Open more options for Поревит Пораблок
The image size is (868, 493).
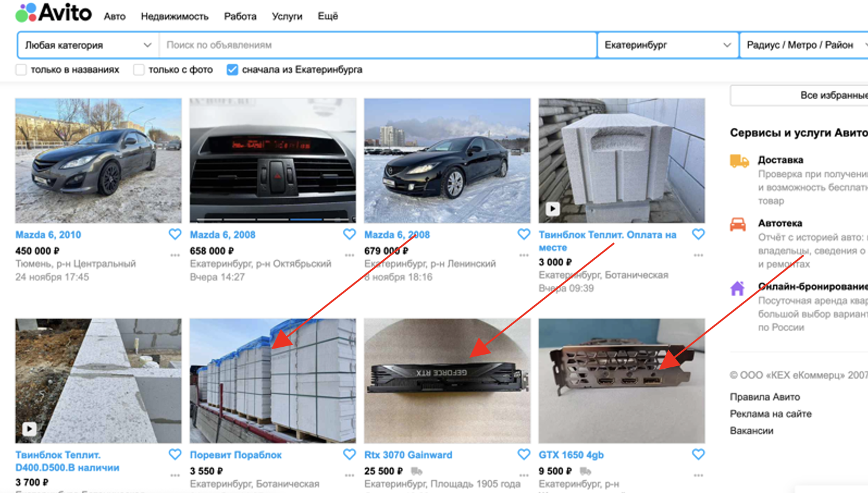pyautogui.click(x=349, y=475)
